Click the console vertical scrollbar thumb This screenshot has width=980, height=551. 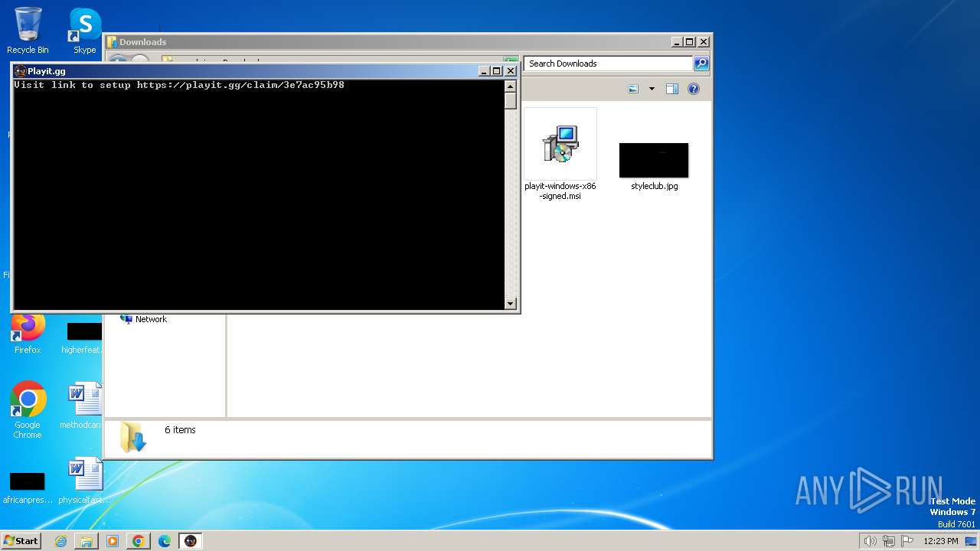coord(511,100)
